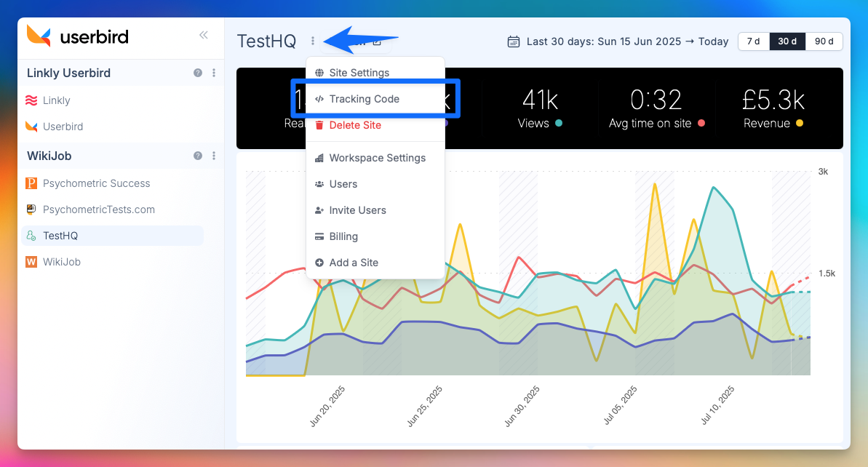
Task: Open Workspace Settings from the menu
Action: pos(375,158)
